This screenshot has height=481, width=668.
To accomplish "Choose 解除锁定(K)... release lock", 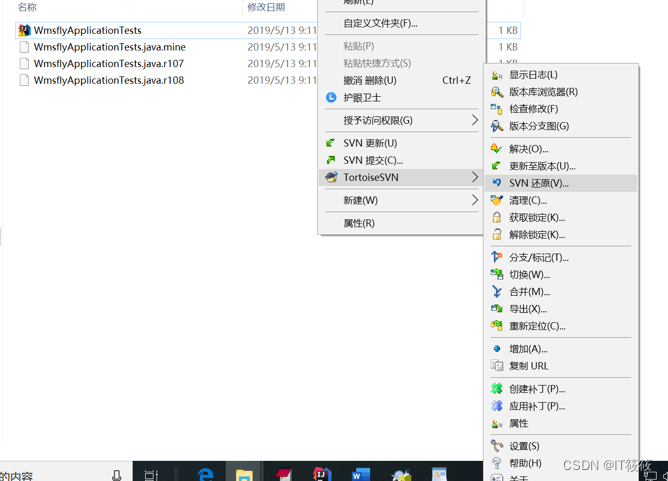I will click(561, 235).
